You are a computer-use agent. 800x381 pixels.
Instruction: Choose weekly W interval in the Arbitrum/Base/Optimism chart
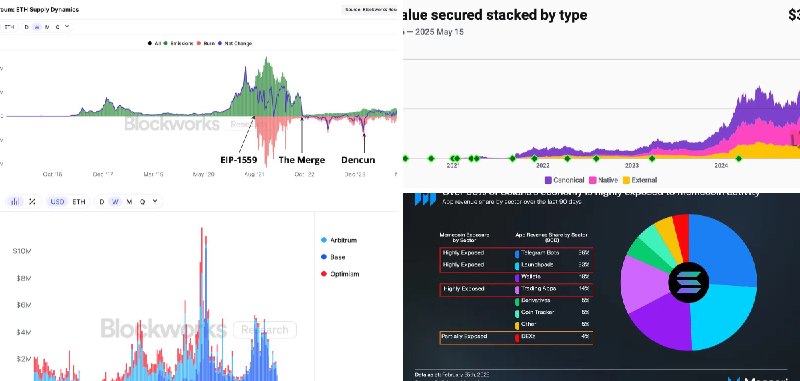pyautogui.click(x=115, y=201)
